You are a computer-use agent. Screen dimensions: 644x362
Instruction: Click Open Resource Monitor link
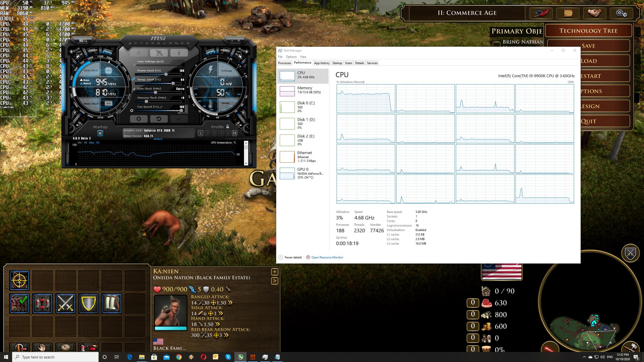click(327, 257)
